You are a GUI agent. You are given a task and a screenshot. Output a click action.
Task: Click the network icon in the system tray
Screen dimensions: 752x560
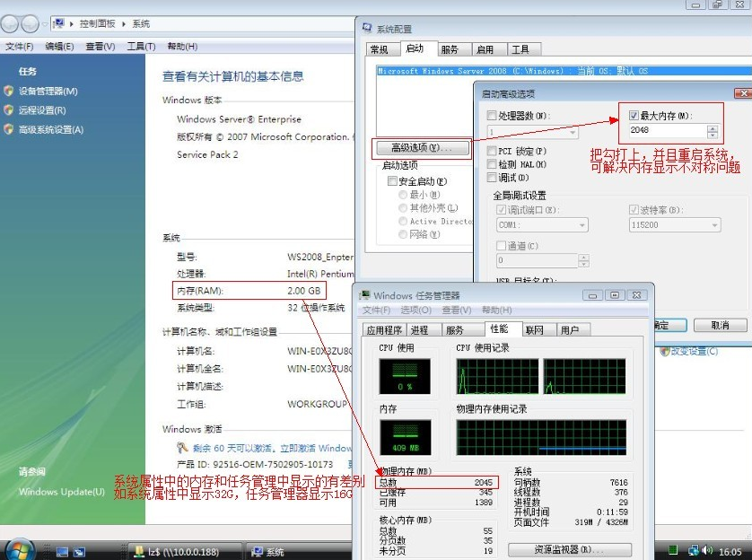click(x=692, y=550)
